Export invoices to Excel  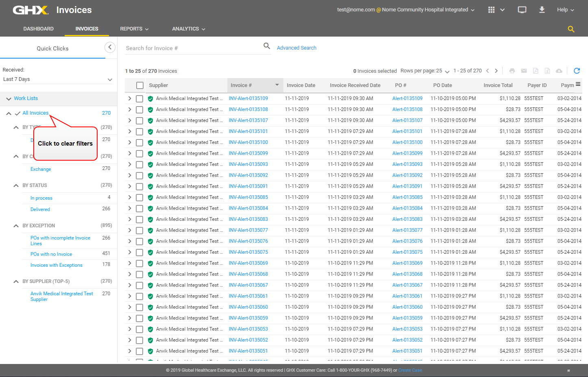click(547, 70)
